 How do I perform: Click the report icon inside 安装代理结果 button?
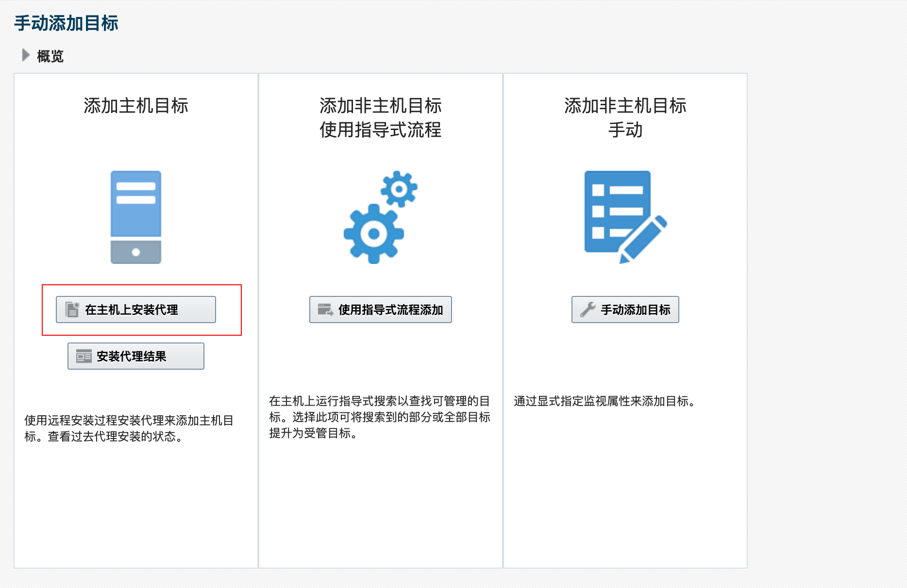click(84, 356)
